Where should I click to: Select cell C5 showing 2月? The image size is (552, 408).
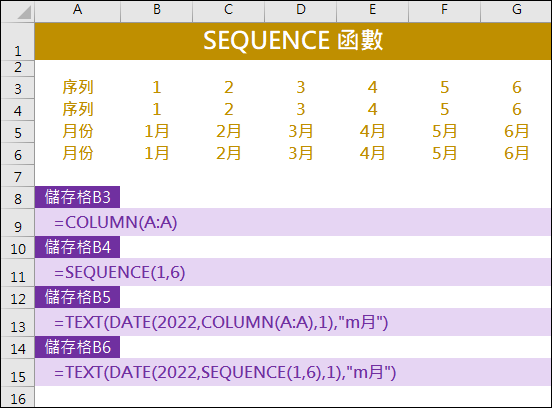[x=228, y=132]
